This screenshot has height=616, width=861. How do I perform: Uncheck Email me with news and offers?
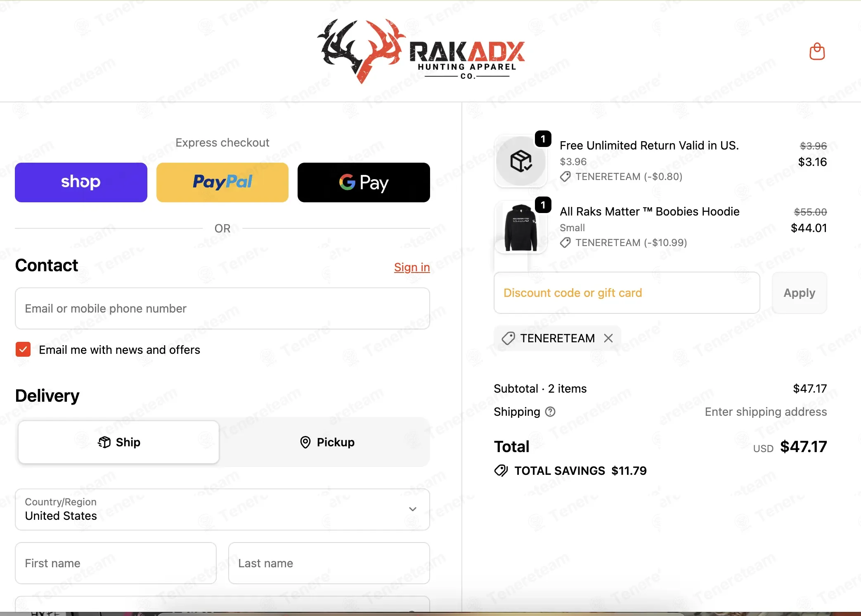click(x=23, y=349)
